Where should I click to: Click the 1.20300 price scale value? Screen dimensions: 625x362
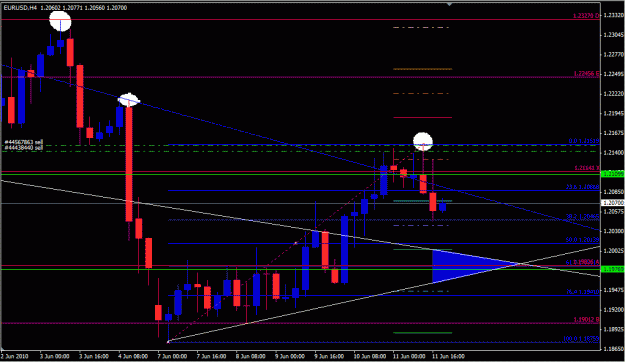pyautogui.click(x=613, y=231)
